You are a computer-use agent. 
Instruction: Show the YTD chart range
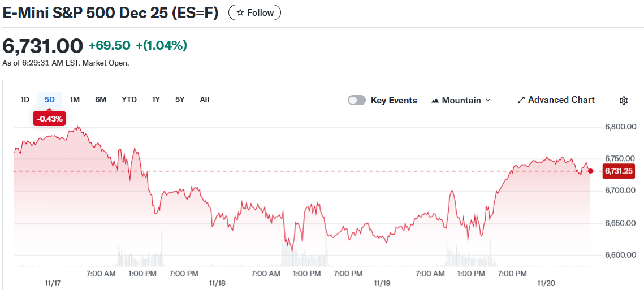[x=129, y=100]
